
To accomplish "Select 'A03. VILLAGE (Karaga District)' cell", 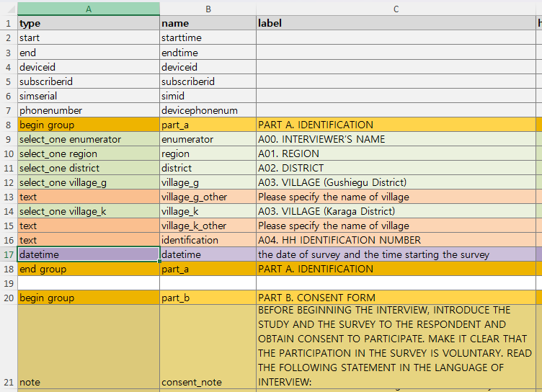I will click(x=396, y=211).
